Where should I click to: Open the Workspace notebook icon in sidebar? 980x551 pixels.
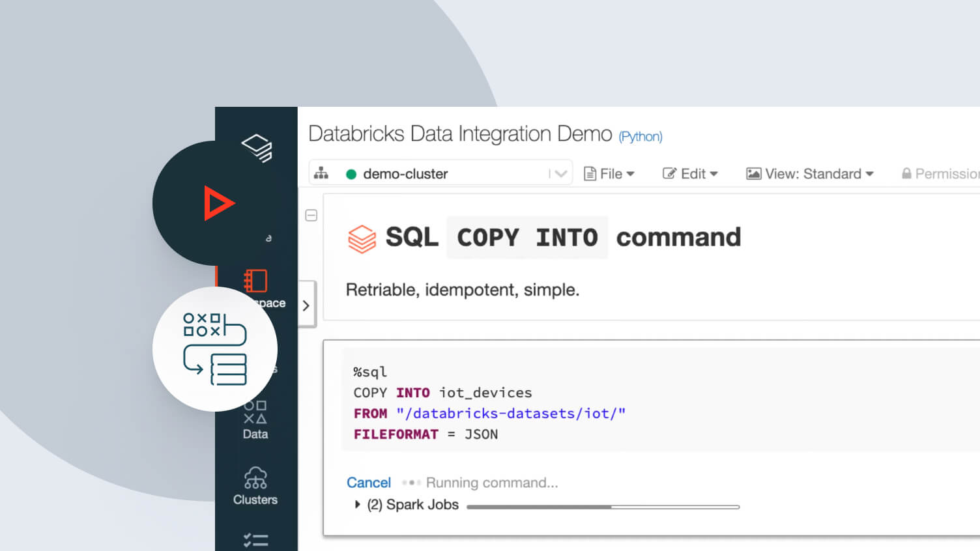pos(255,281)
